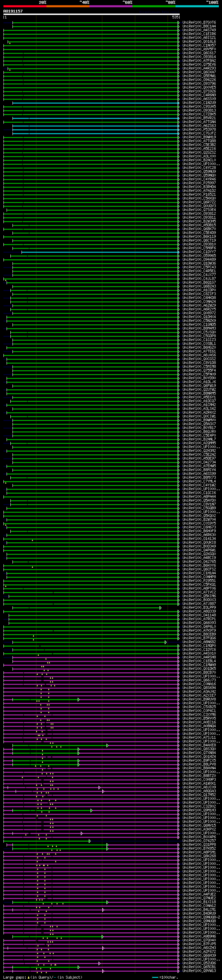Select label UniRef100_Q8S694

199,688
